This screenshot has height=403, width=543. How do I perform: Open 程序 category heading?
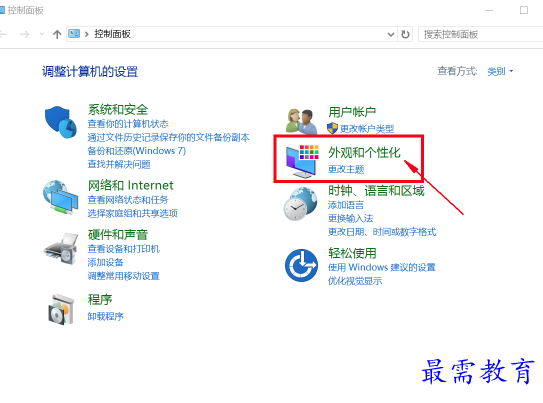click(100, 299)
